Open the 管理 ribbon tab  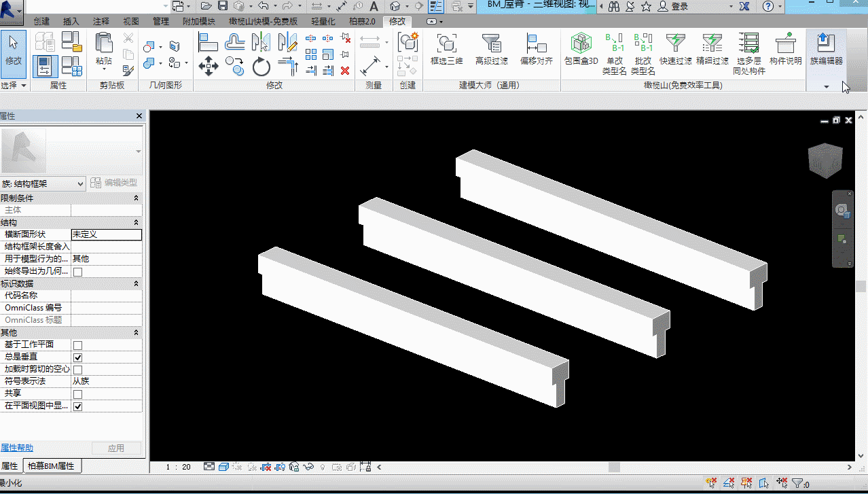(161, 21)
